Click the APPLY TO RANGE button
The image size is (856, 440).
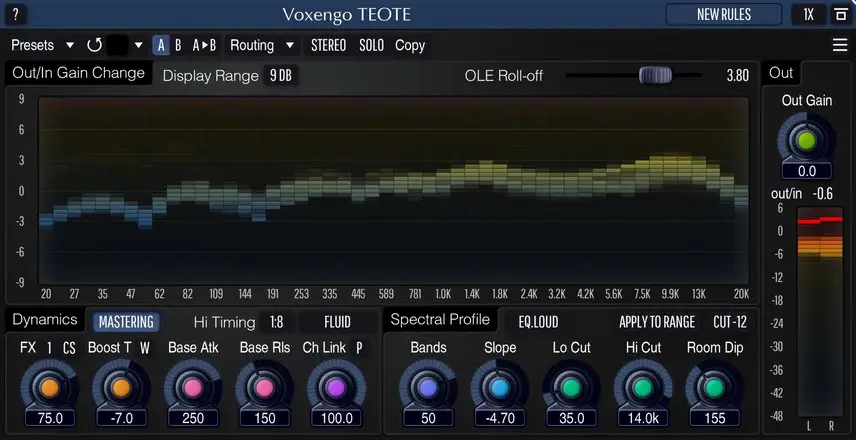657,322
